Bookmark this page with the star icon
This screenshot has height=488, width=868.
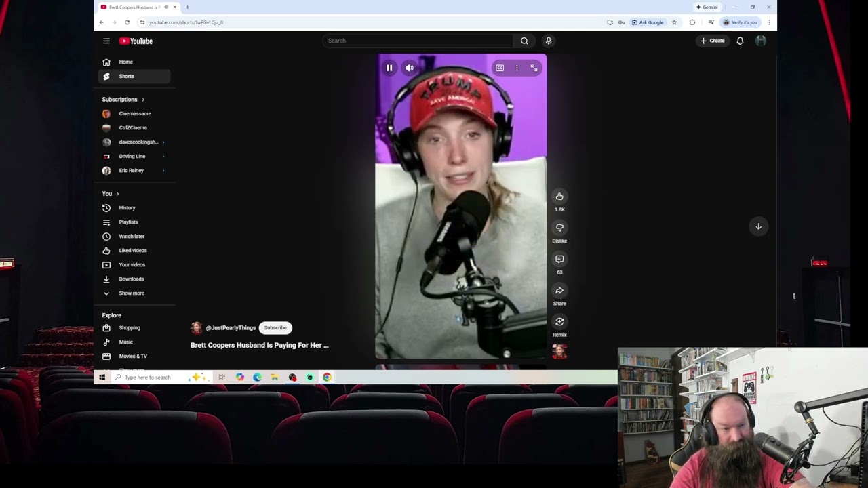pyautogui.click(x=674, y=22)
